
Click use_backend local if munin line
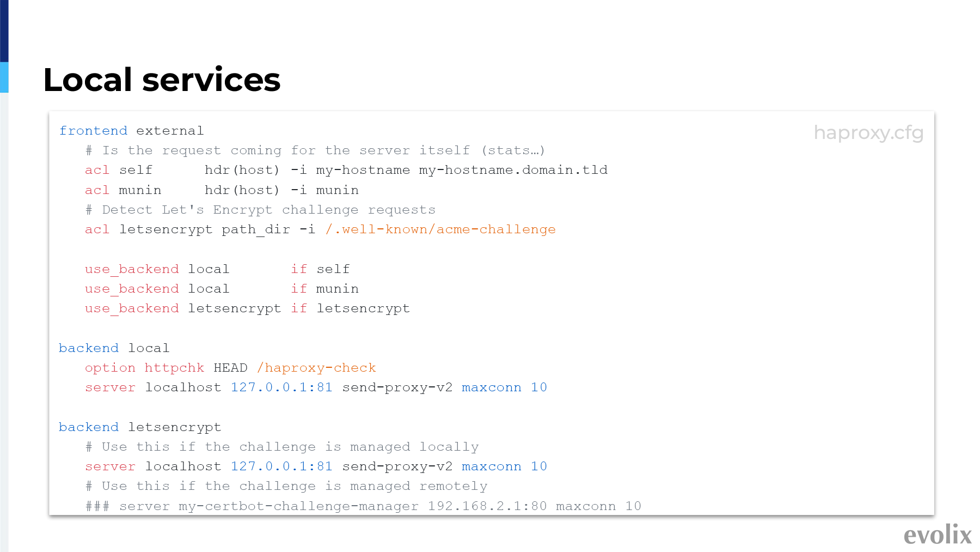pos(222,289)
